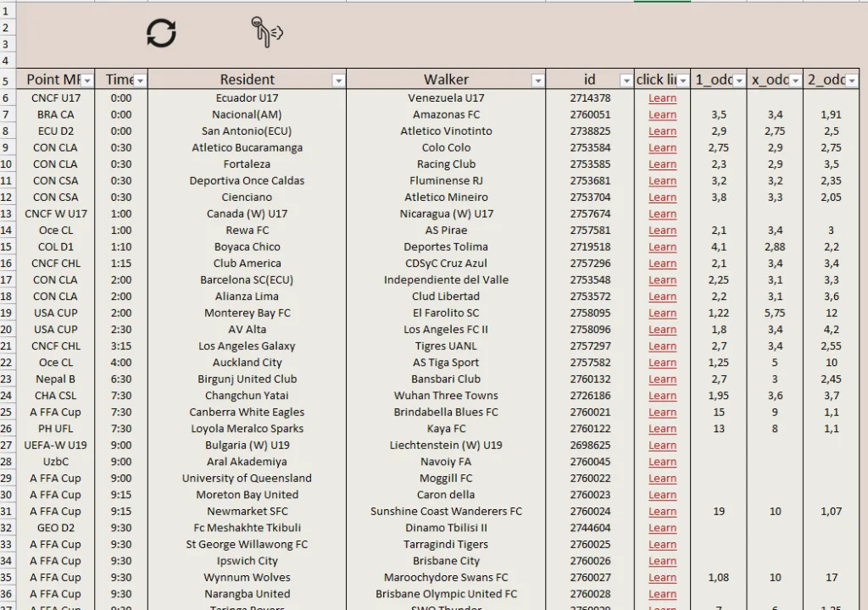Select the Brisbane Olympic United FC cell

[x=446, y=594]
